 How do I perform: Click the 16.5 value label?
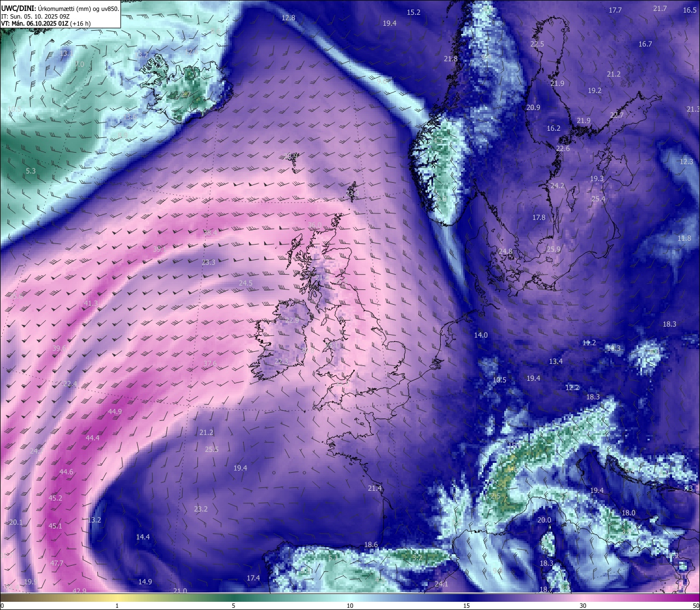pos(690,10)
